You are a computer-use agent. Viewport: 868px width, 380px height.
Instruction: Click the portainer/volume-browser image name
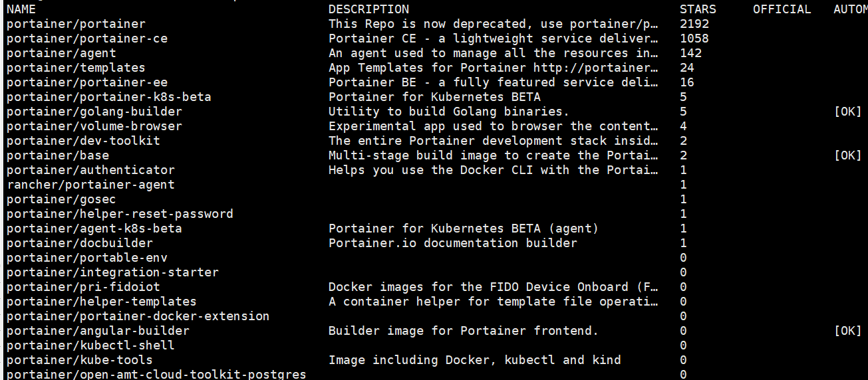coord(94,126)
